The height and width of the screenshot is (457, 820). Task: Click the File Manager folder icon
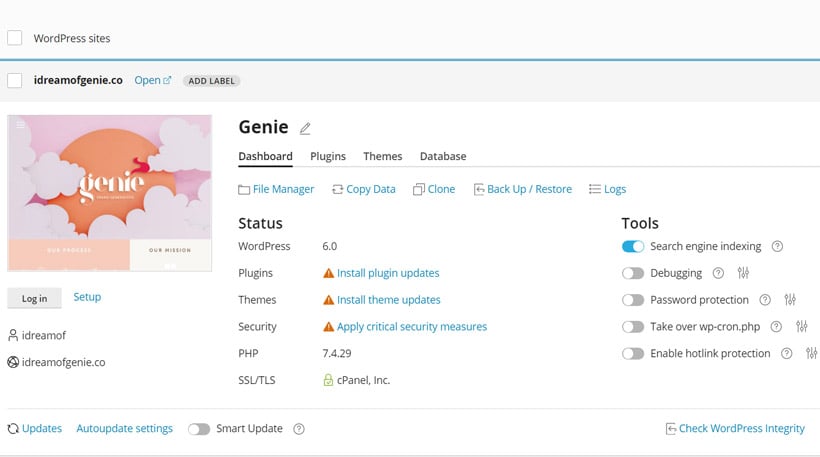point(244,189)
